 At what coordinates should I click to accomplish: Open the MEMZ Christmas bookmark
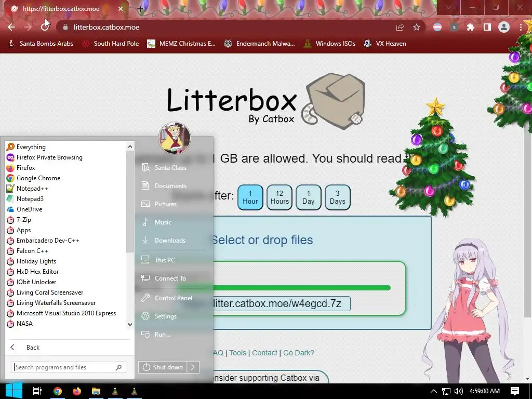coord(181,44)
